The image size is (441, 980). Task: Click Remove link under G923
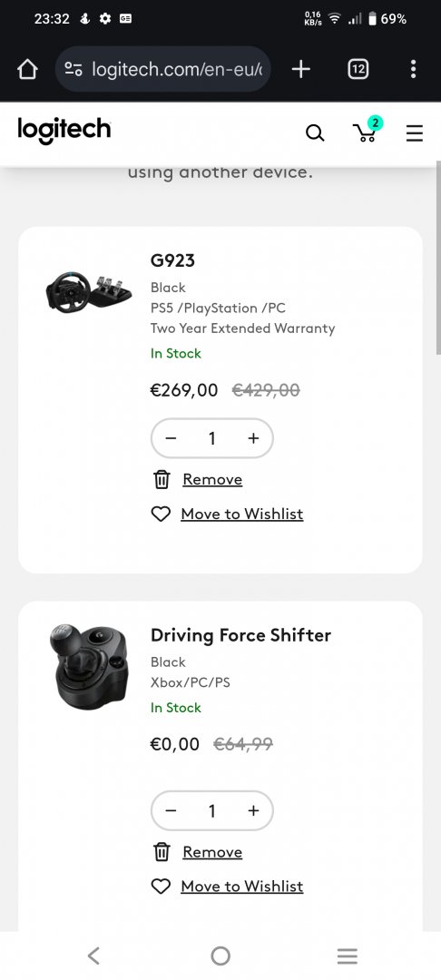click(x=212, y=479)
